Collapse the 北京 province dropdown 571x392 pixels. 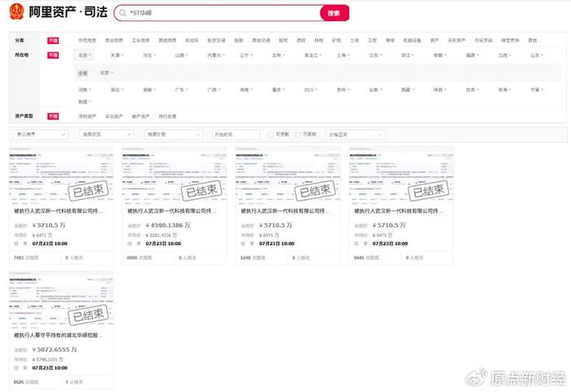85,55
